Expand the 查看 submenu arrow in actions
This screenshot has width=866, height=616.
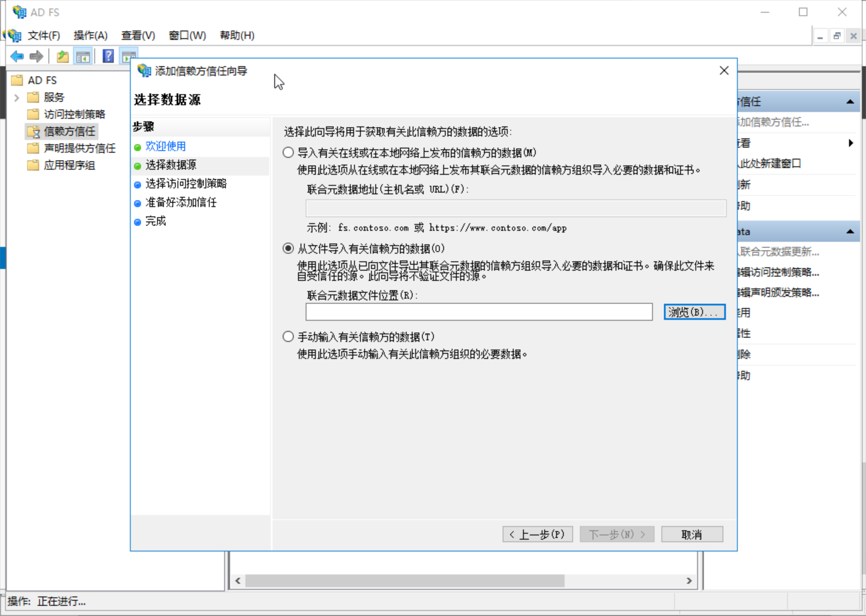(x=851, y=143)
